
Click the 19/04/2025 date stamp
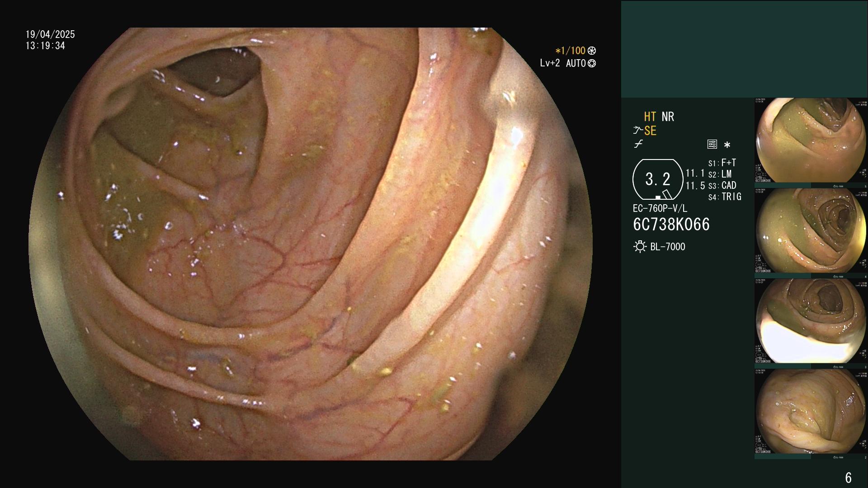50,34
